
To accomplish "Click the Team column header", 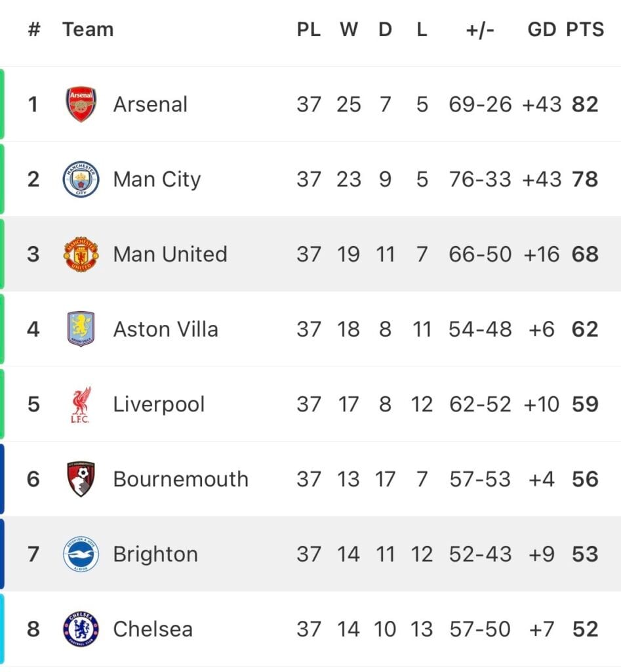I will [88, 30].
